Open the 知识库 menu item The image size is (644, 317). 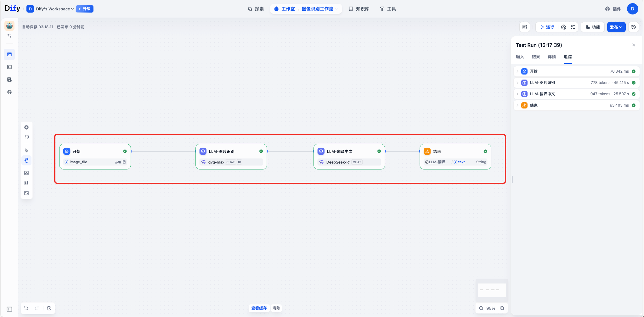(359, 9)
